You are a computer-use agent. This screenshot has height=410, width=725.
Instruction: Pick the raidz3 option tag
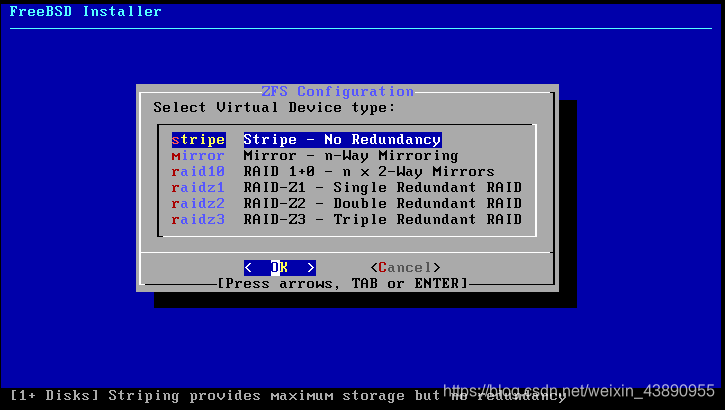(x=198, y=220)
